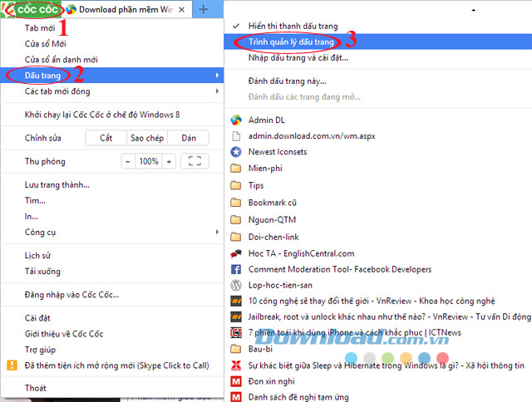
Task: Click the fullscreen icon beside zoom controls
Action: (x=195, y=161)
